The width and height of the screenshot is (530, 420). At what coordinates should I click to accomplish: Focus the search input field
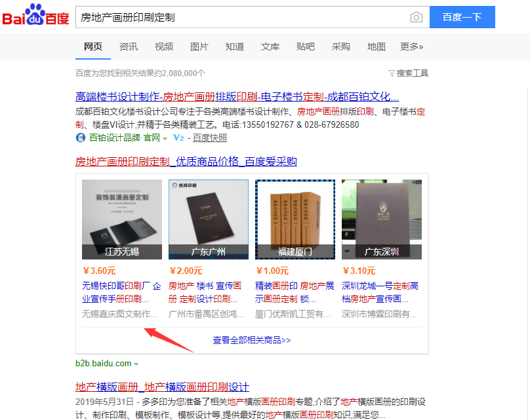click(x=241, y=17)
